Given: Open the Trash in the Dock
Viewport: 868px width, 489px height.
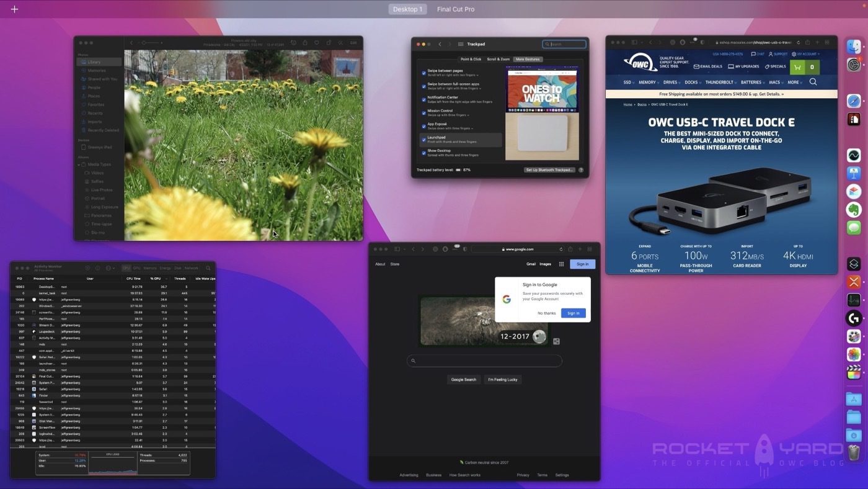Looking at the screenshot, I should (x=854, y=453).
